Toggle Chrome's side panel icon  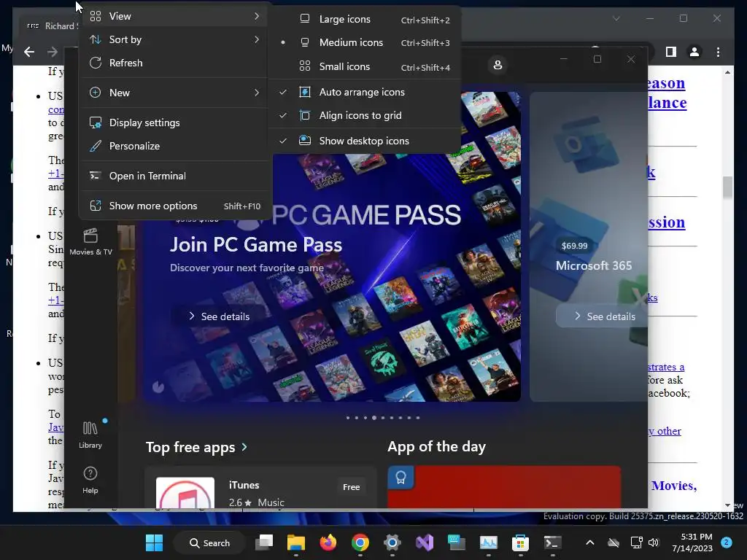point(671,52)
